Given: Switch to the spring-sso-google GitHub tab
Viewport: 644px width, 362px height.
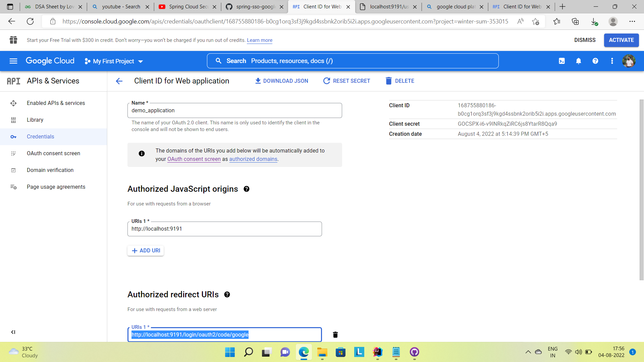Looking at the screenshot, I should 255,7.
